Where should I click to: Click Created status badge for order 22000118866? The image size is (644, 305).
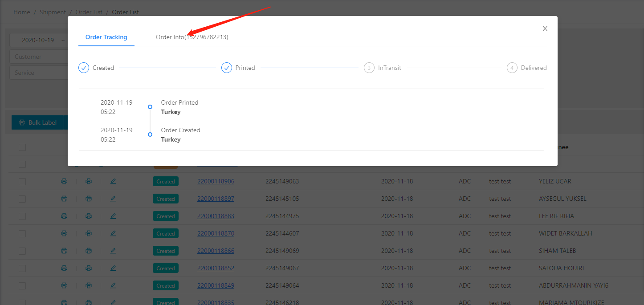point(166,251)
